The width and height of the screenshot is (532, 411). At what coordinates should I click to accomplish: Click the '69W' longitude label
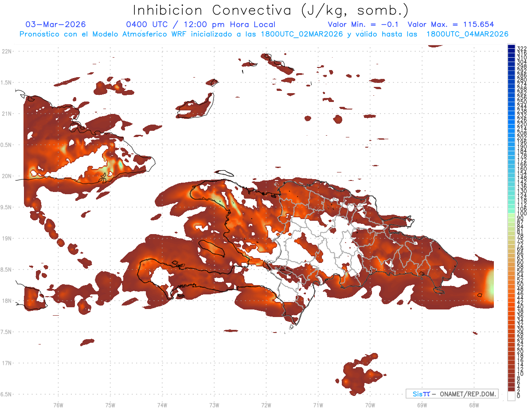point(422,405)
